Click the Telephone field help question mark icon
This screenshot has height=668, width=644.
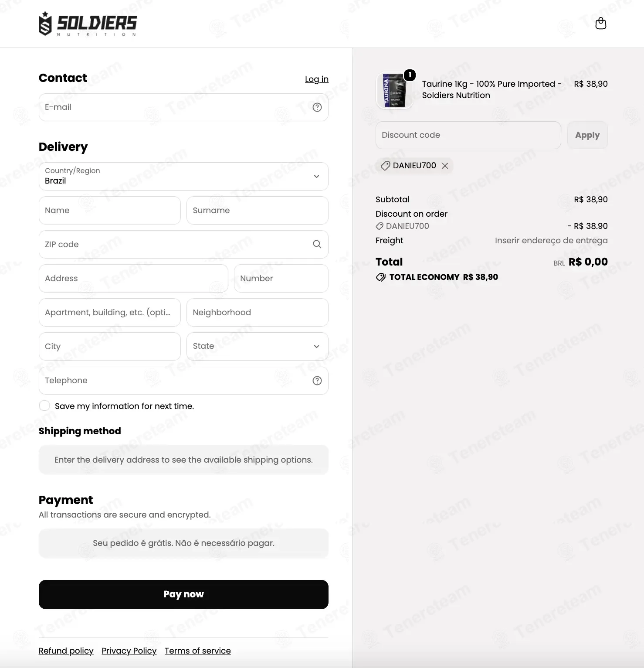pyautogui.click(x=317, y=381)
